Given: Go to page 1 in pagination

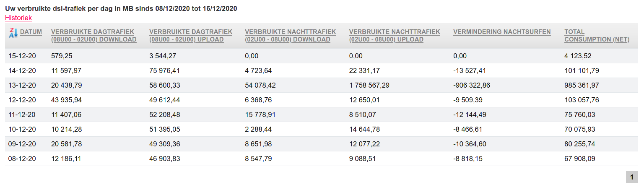Looking at the screenshot, I should [x=631, y=177].
